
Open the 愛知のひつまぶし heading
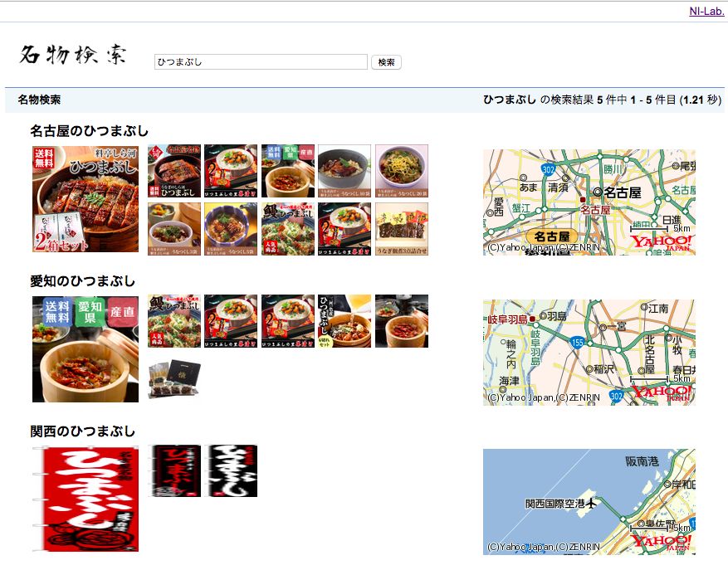tap(83, 281)
